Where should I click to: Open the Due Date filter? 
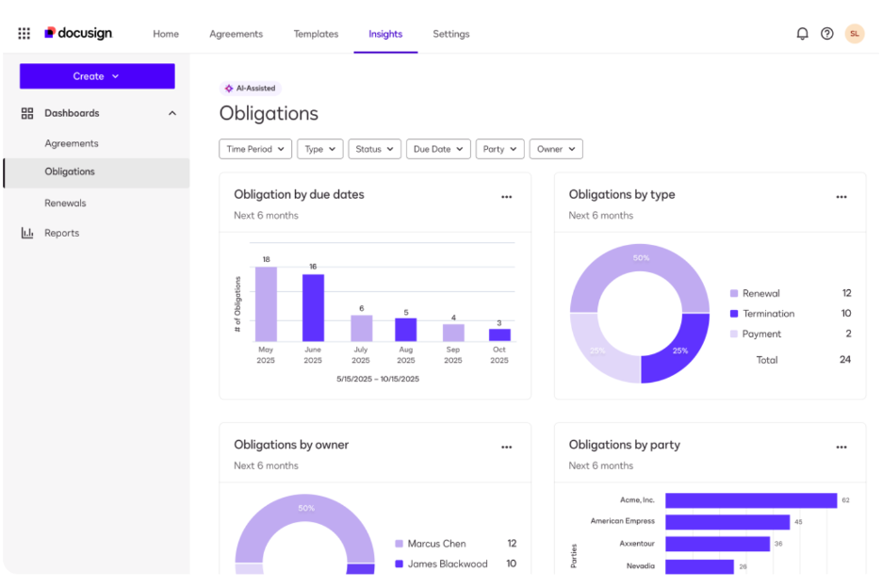point(437,148)
